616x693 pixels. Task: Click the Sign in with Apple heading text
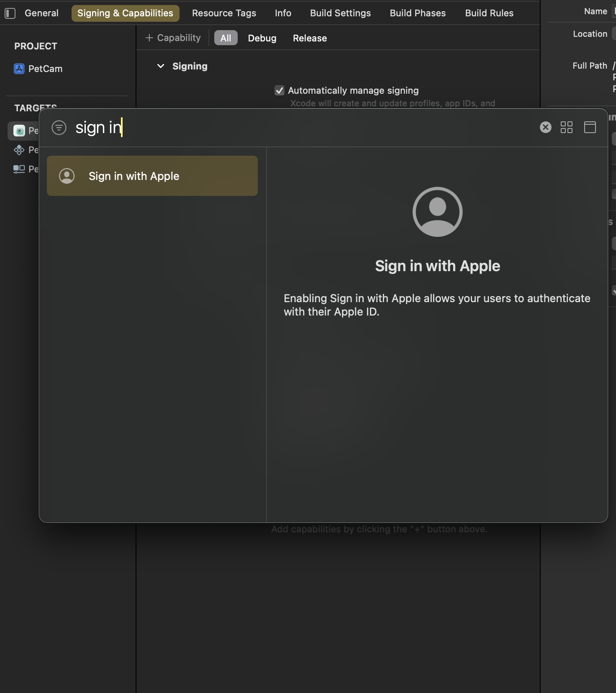pos(438,266)
